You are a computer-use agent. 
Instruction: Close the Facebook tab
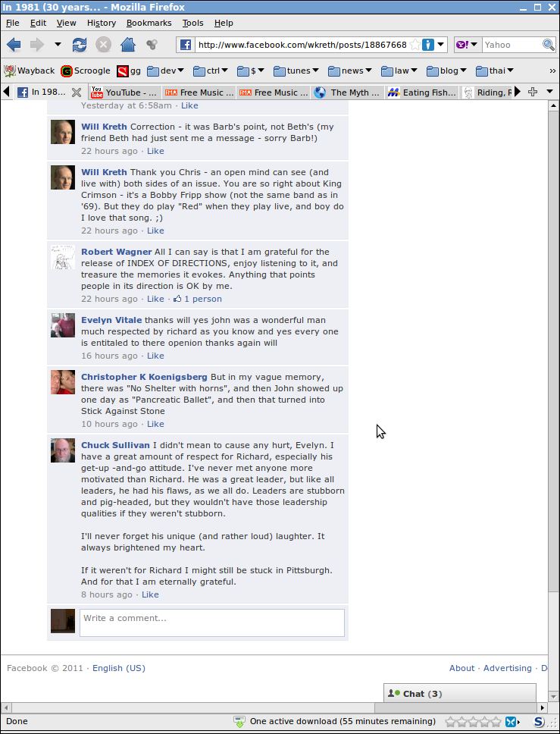pos(77,93)
